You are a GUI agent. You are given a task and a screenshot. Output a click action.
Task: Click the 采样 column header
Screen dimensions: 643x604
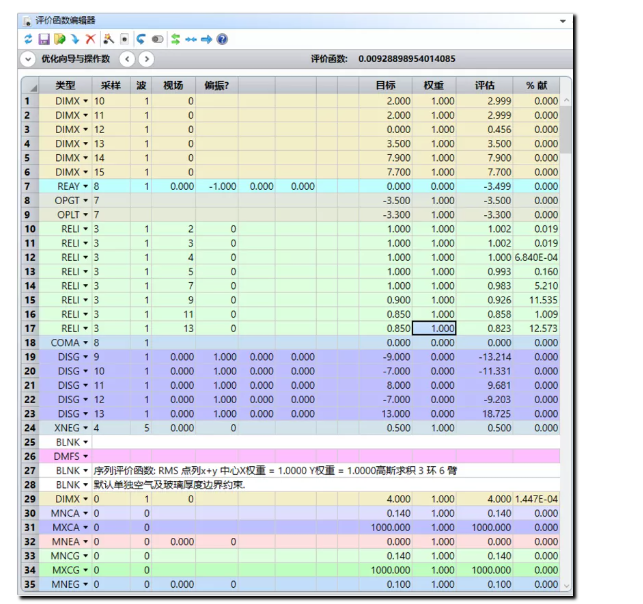[111, 85]
